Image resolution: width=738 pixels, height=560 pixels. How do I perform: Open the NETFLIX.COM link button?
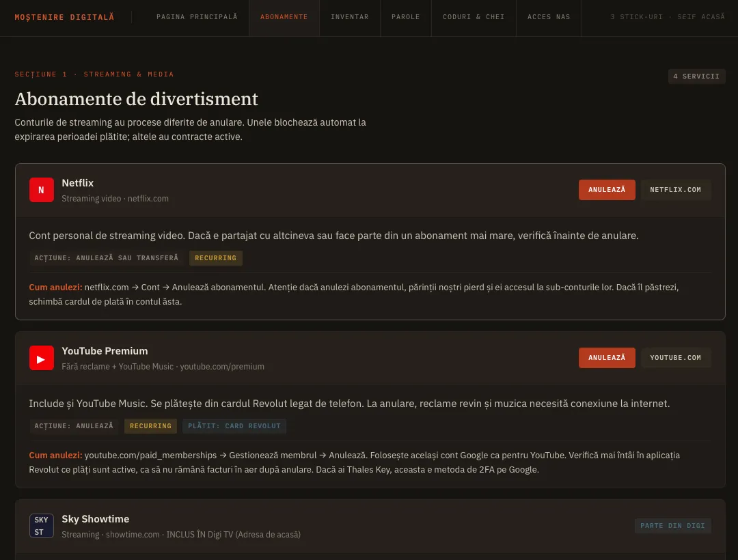(675, 190)
